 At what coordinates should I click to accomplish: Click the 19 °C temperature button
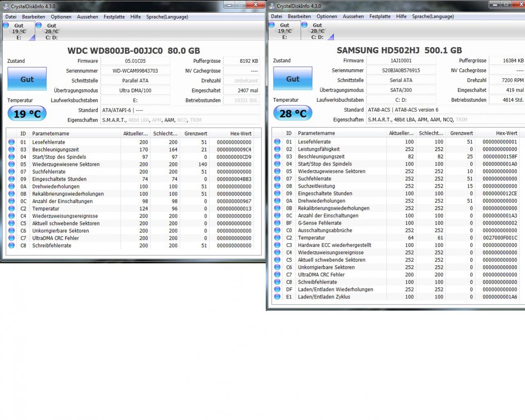coord(27,114)
